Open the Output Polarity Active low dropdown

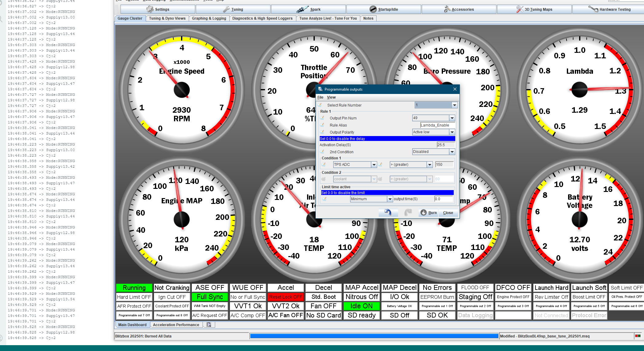tap(452, 132)
